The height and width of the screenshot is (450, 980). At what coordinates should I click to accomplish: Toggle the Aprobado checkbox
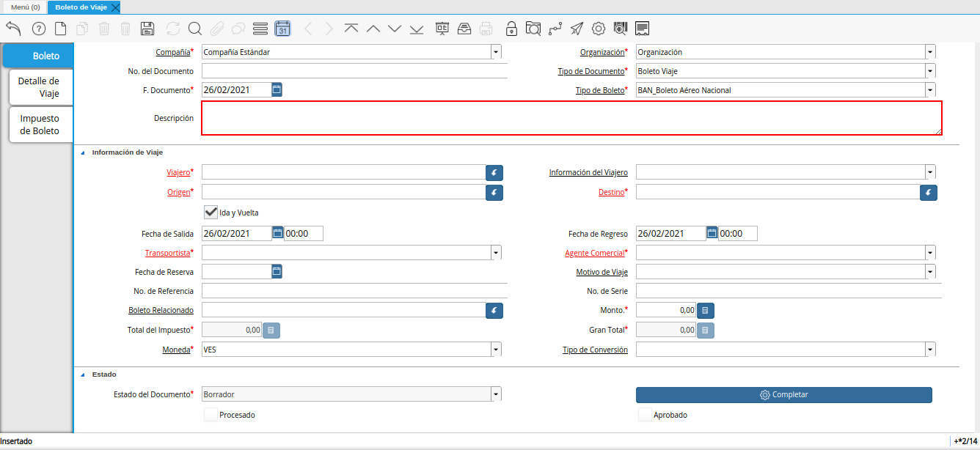[645, 415]
